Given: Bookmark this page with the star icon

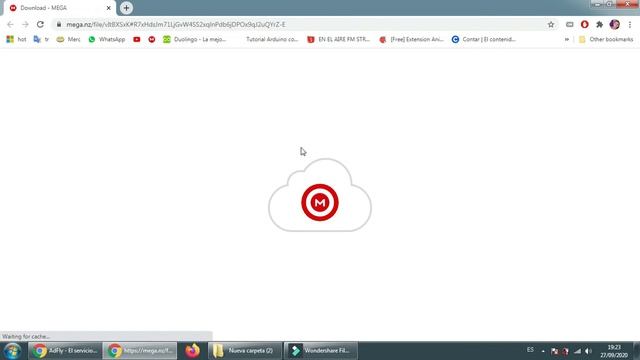Looking at the screenshot, I should (551, 24).
